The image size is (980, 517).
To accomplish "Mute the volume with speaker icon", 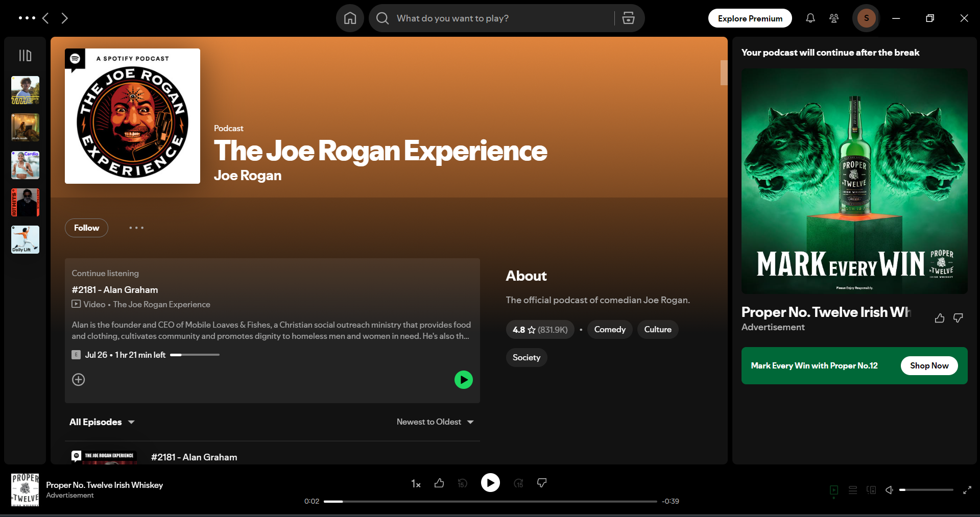I will tap(889, 490).
